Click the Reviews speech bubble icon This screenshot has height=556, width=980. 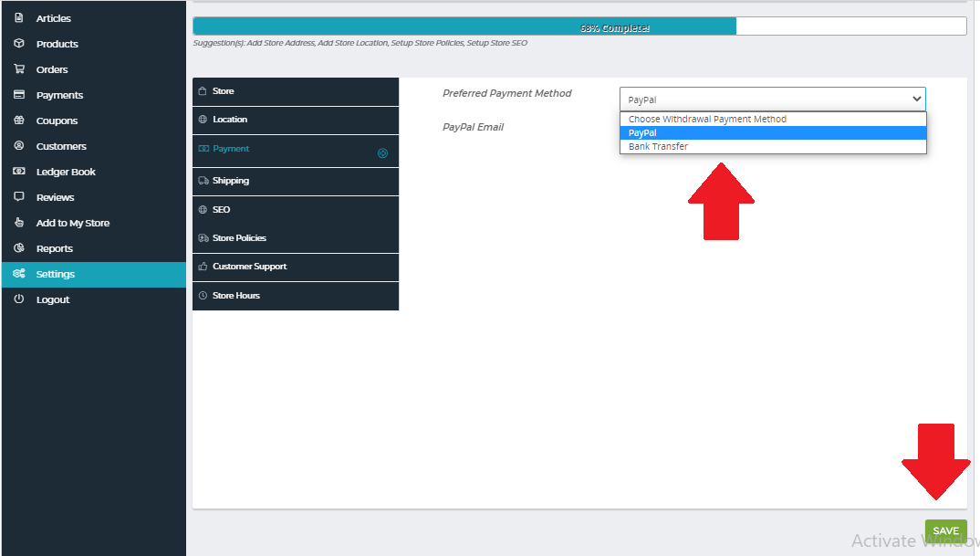18,197
